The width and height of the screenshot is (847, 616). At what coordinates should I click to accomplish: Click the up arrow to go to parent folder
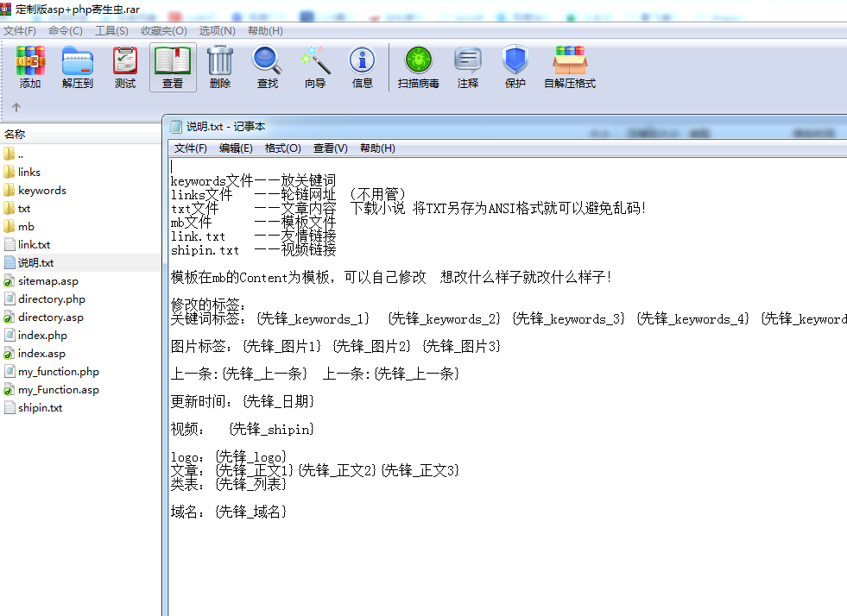tap(16, 108)
